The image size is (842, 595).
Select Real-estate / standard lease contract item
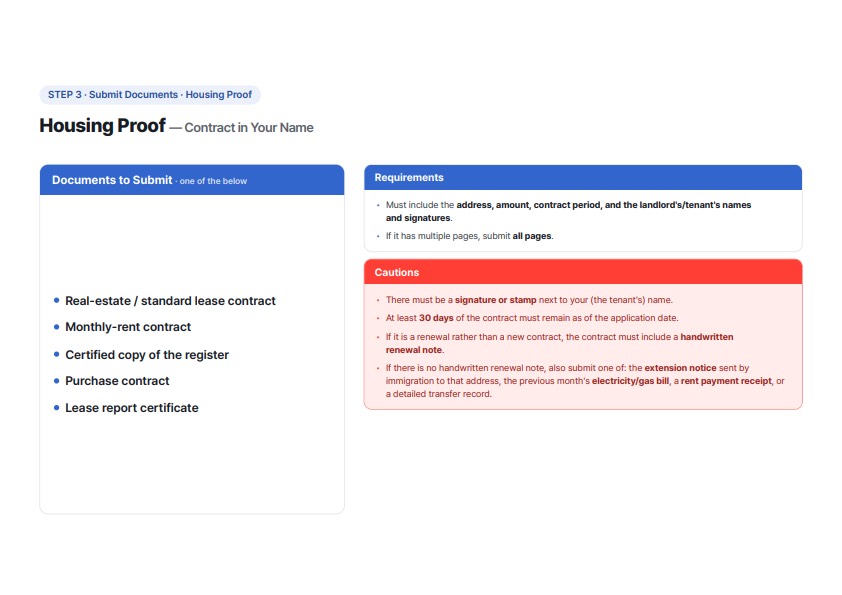(x=170, y=301)
